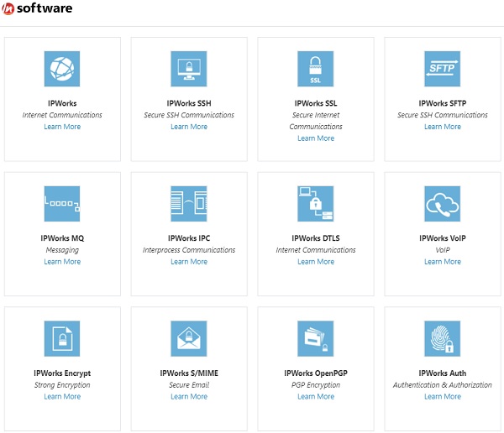Select the 'IPWorks IPC' title

pyautogui.click(x=189, y=238)
